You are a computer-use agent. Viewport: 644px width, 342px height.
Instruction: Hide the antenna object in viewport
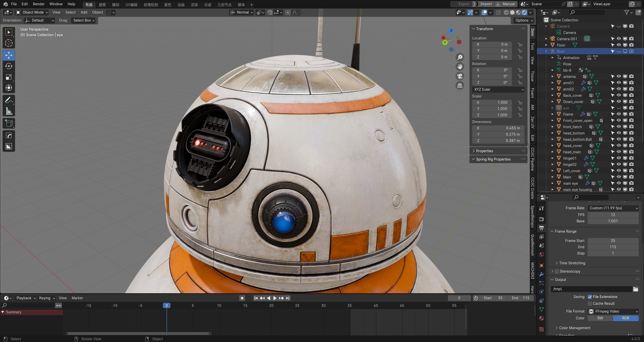(x=619, y=76)
